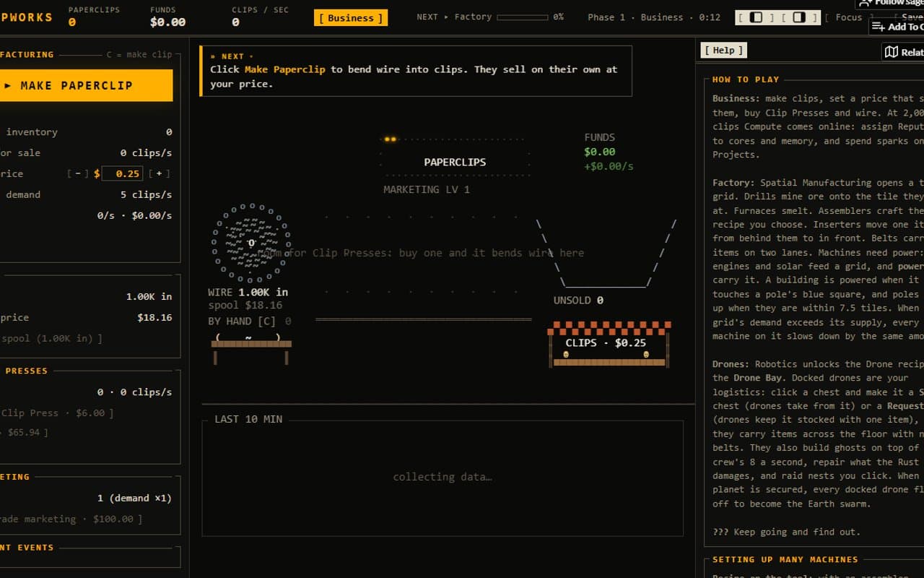Click the PAPERCLIPS counter box
The image size is (924, 578).
click(x=455, y=156)
